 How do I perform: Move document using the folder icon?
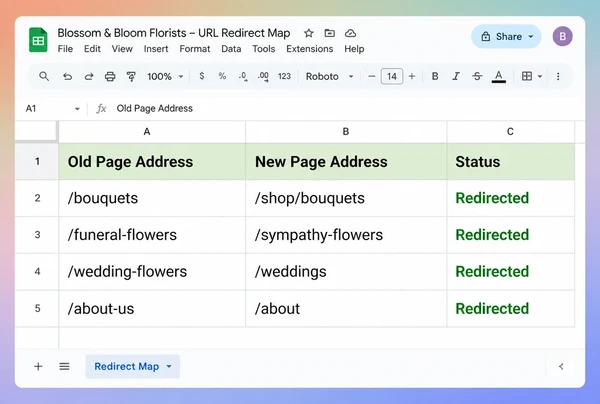click(329, 33)
